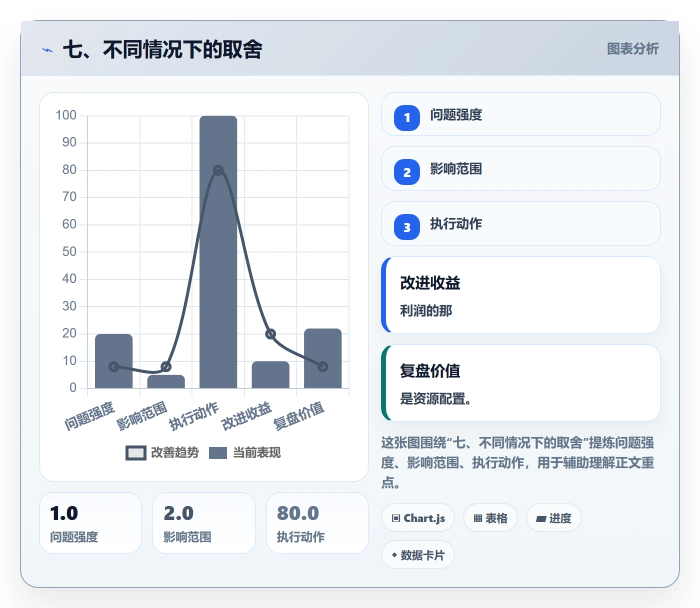The width and height of the screenshot is (700, 608).
Task: Click the y-axis value 100
Action: pos(66,115)
